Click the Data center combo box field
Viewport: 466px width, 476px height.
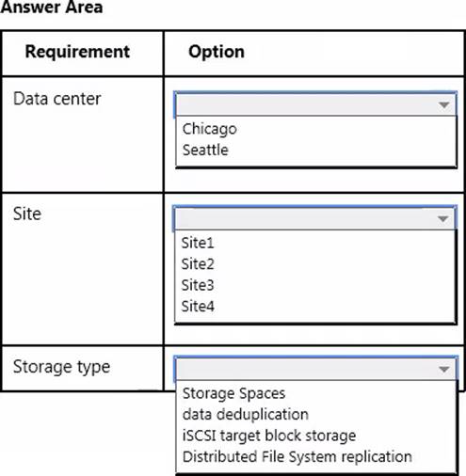(x=315, y=104)
